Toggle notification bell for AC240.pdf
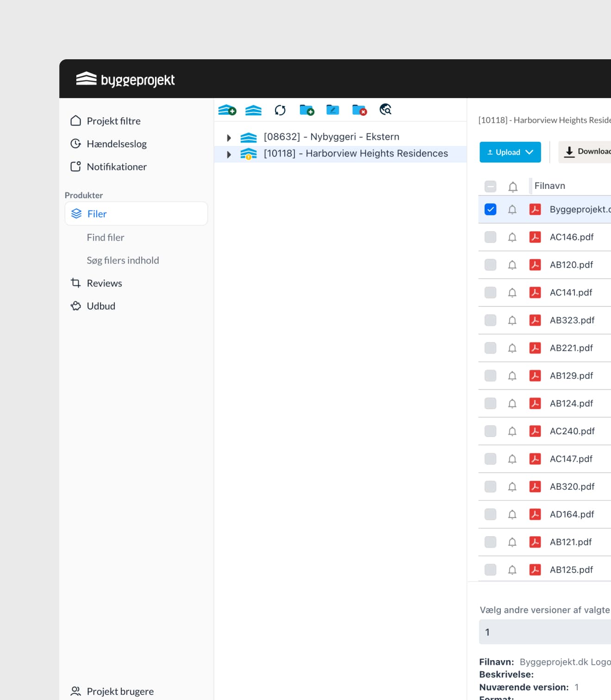The width and height of the screenshot is (611, 700). pos(512,432)
